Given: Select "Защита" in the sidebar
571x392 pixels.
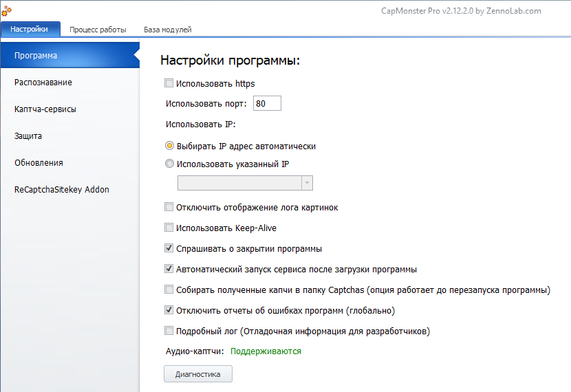Looking at the screenshot, I should pos(28,136).
